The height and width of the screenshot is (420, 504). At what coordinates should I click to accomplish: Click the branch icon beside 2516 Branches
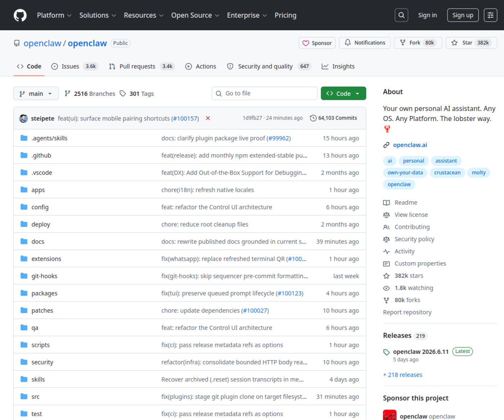coord(67,94)
